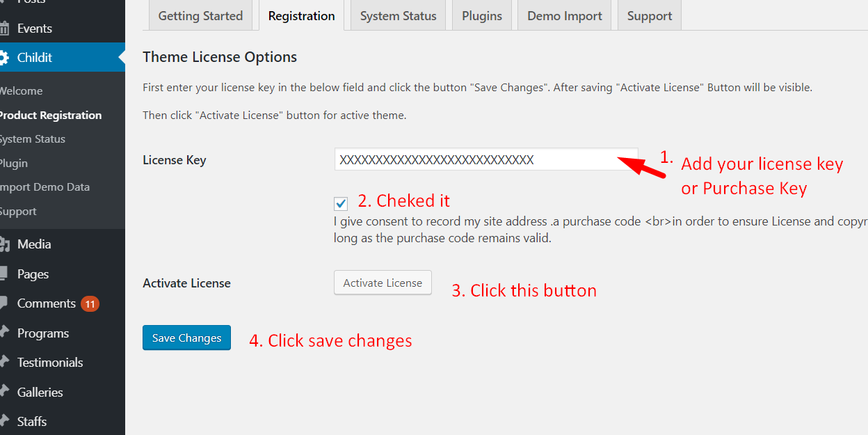868x435 pixels.
Task: Toggle the consent checkbox under License Key
Action: 341,204
